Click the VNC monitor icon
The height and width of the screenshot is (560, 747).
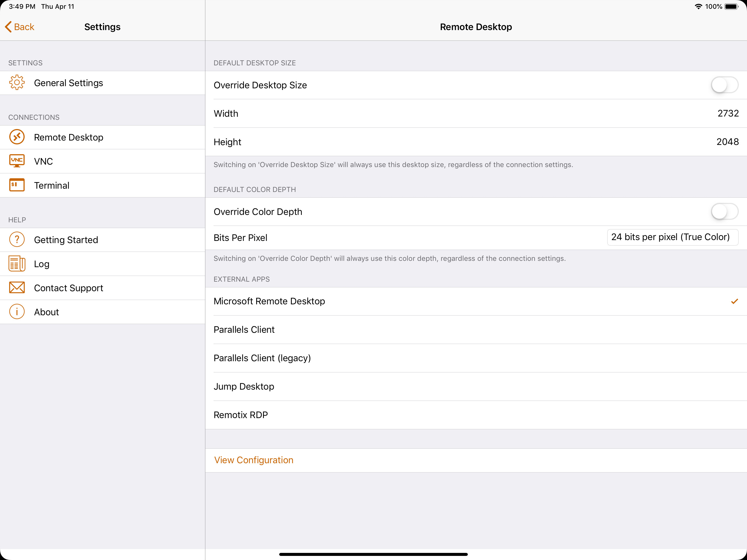coord(17,161)
